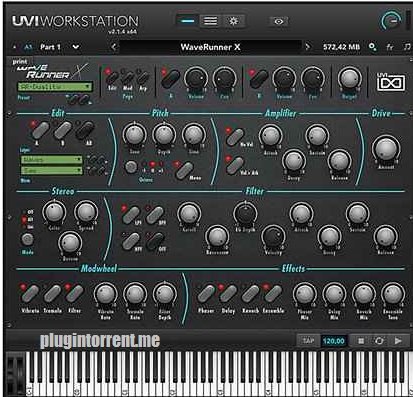
Task: Click the Stereo Spread knob
Action: pos(86,212)
